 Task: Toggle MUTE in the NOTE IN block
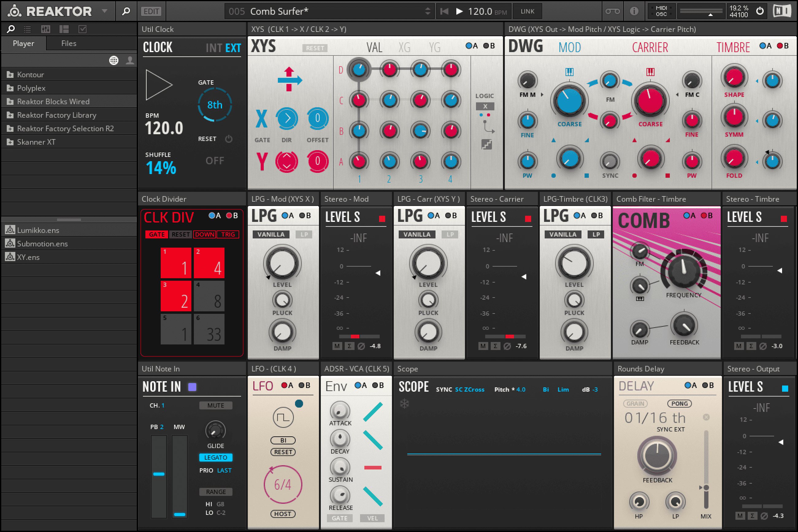(216, 405)
